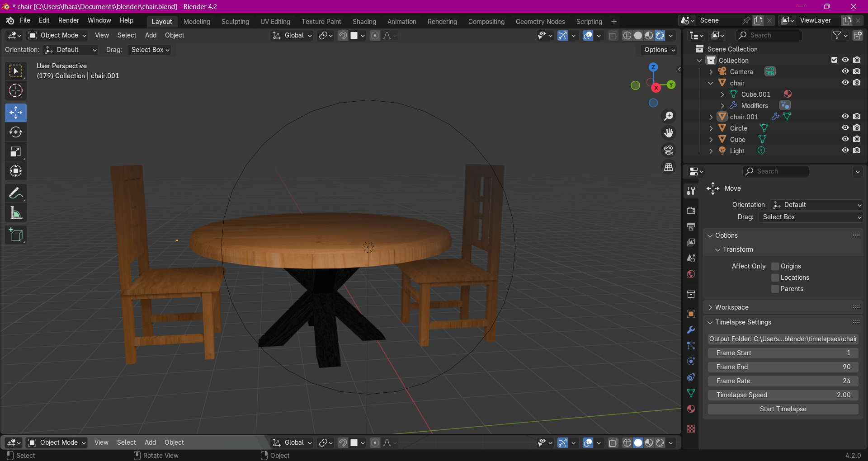
Task: Select the Add Cube tool
Action: [16, 235]
